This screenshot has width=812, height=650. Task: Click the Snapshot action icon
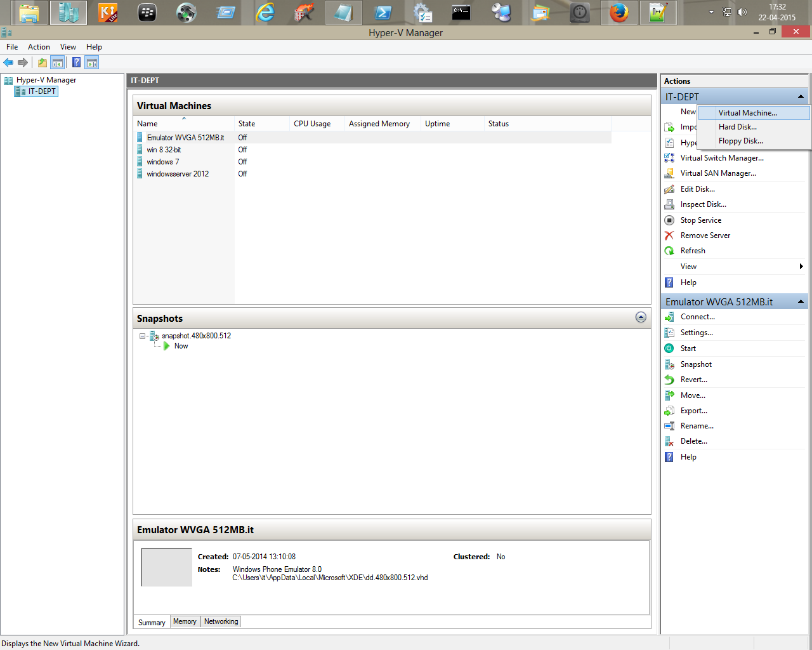pos(669,364)
